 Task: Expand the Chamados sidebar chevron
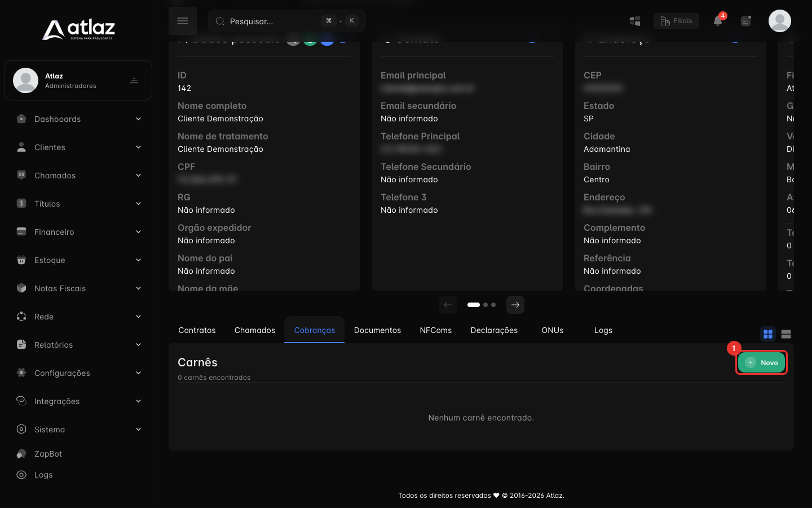(138, 176)
